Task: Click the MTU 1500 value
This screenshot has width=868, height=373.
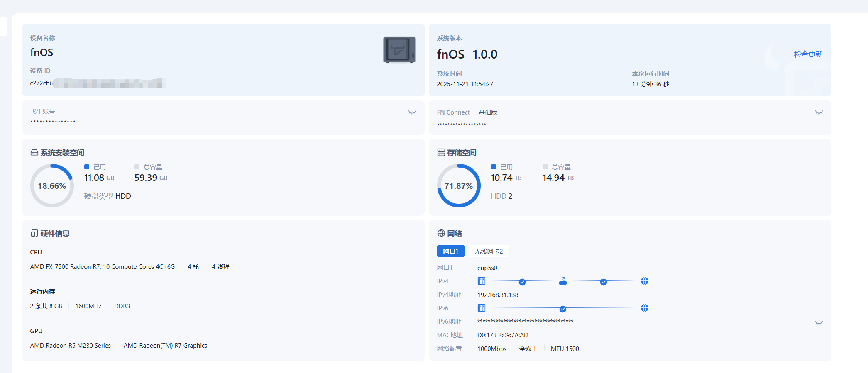Action: click(x=565, y=349)
